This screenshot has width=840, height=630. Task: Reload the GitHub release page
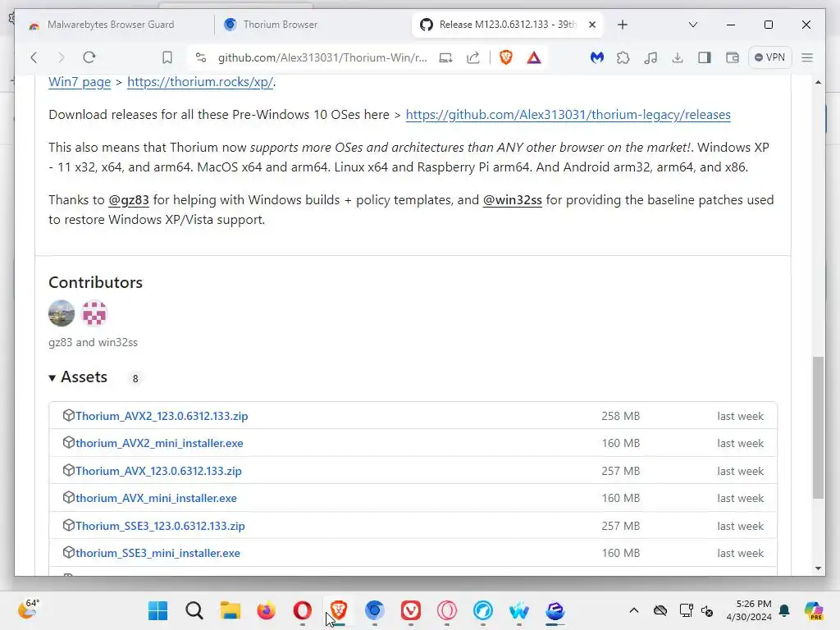click(89, 57)
